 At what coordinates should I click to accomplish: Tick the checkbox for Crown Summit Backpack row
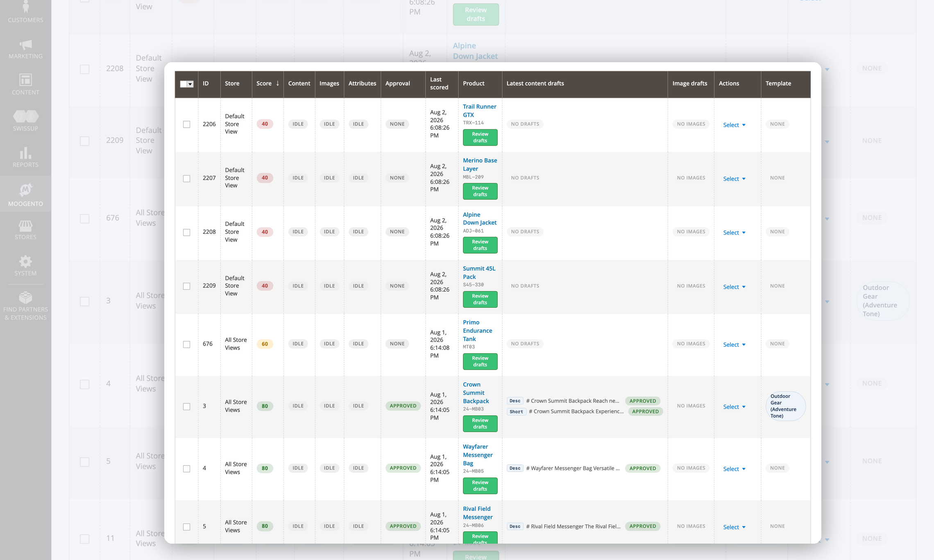tap(186, 406)
